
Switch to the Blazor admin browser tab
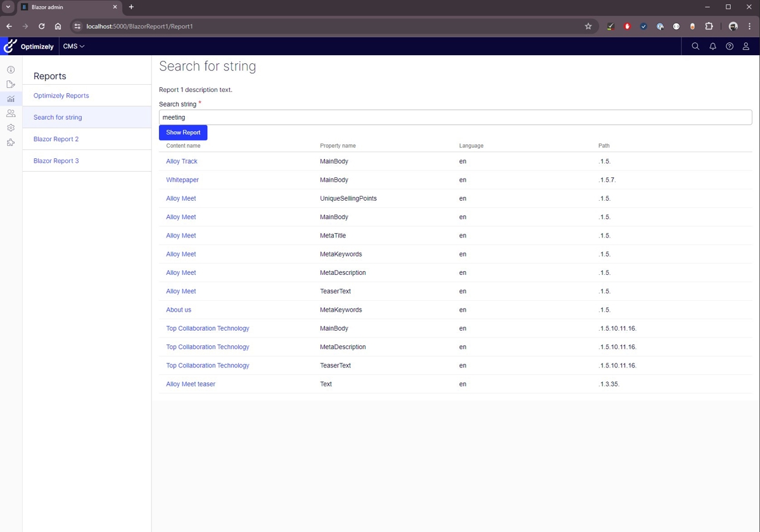pyautogui.click(x=63, y=7)
